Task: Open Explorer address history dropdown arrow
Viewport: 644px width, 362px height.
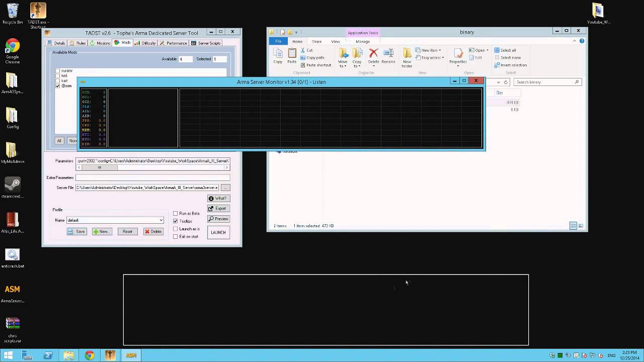Action: pos(498,82)
